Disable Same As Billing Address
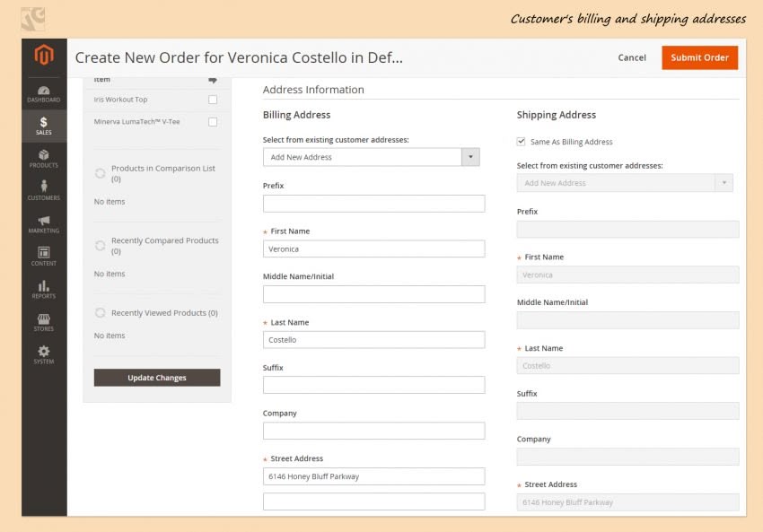Screen dimensions: 763x532 point(522,141)
